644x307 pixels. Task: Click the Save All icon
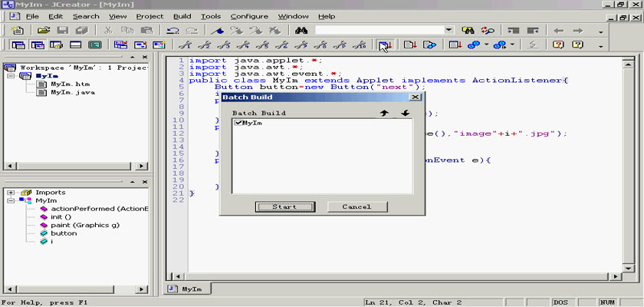coord(82,31)
